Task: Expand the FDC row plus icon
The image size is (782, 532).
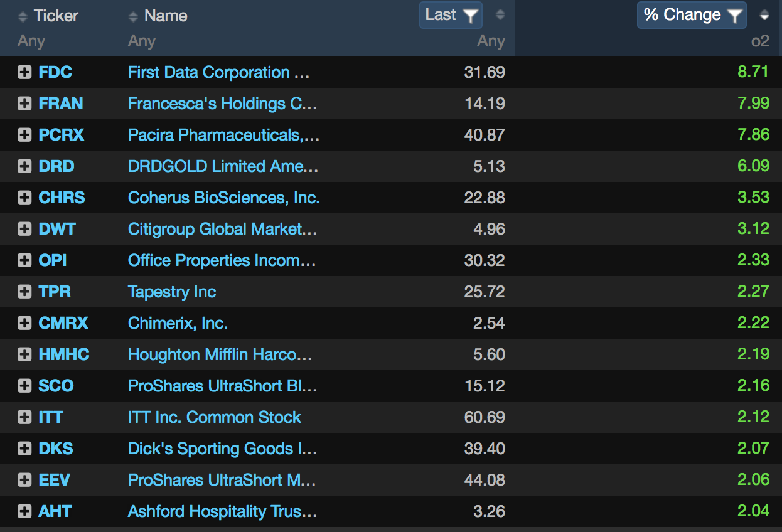Action: [x=24, y=72]
